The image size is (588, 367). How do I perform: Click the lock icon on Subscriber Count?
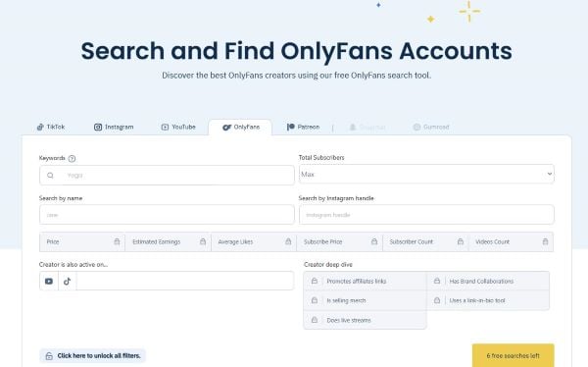[461, 241]
